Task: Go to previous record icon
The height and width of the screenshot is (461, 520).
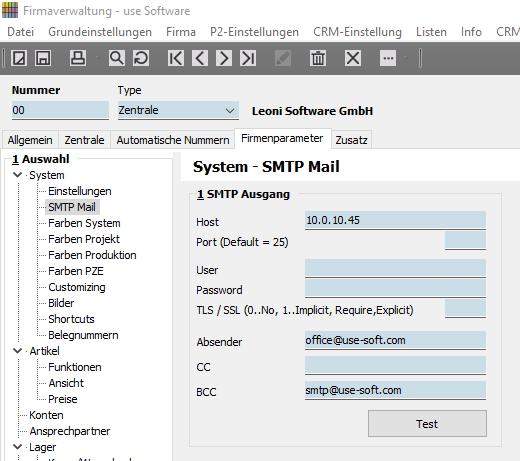Action: pyautogui.click(x=200, y=58)
